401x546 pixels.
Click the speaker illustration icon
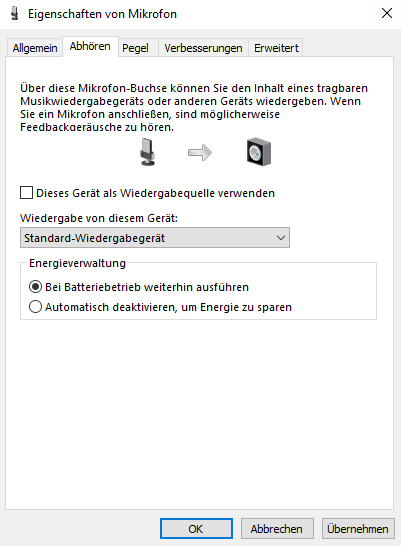tap(259, 152)
